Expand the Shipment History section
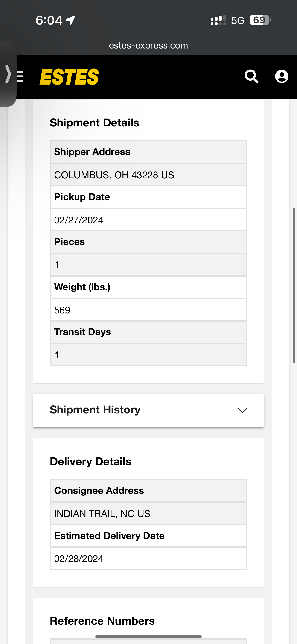 pyautogui.click(x=148, y=410)
